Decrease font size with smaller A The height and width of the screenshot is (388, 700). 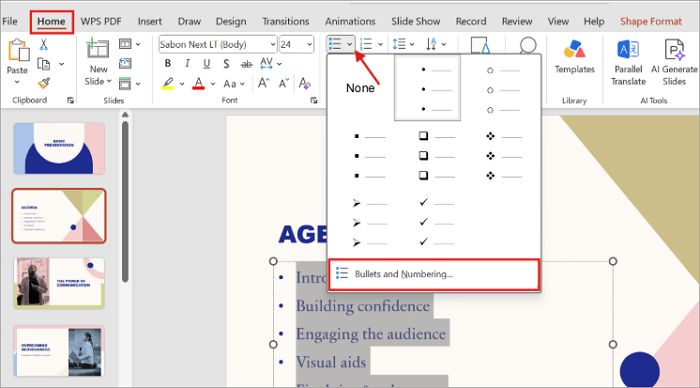click(284, 83)
